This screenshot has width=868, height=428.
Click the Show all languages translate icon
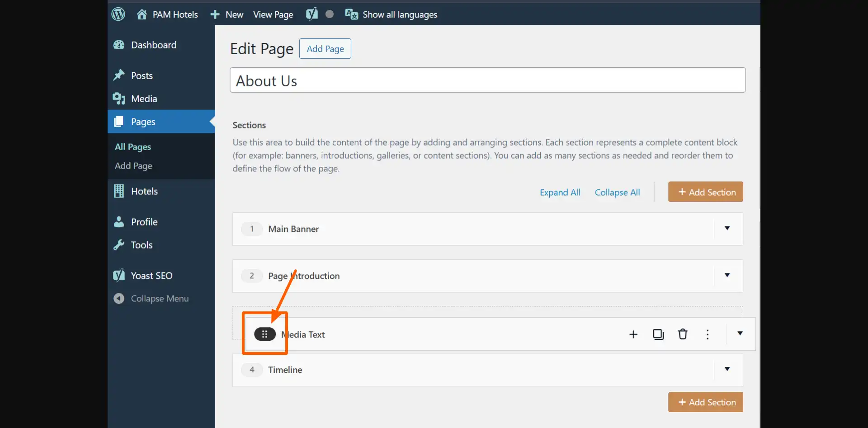351,14
